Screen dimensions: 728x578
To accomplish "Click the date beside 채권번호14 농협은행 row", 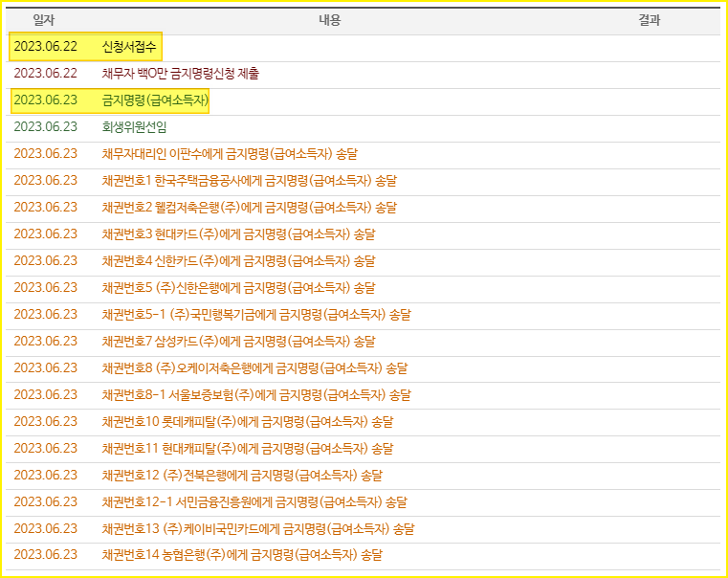I will click(46, 555).
